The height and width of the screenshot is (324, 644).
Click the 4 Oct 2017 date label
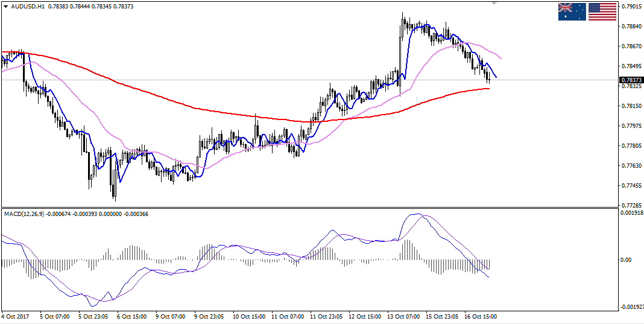pyautogui.click(x=14, y=317)
